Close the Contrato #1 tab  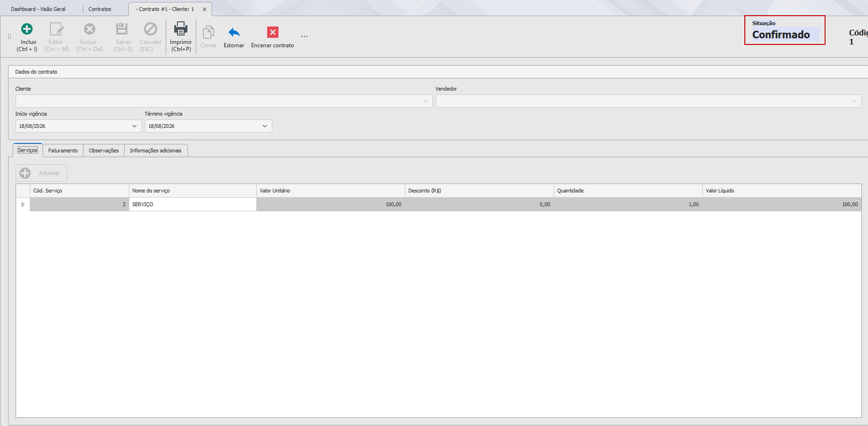[205, 9]
